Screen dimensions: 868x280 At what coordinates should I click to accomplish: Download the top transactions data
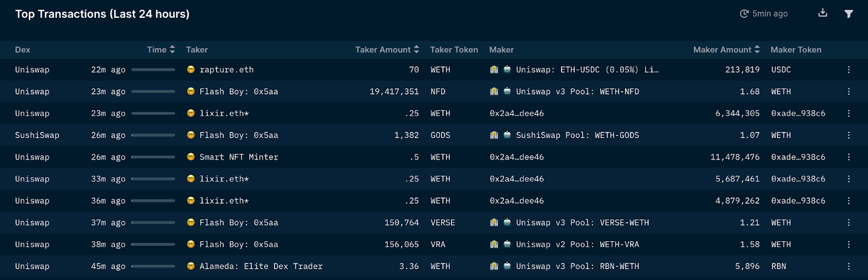pos(823,13)
